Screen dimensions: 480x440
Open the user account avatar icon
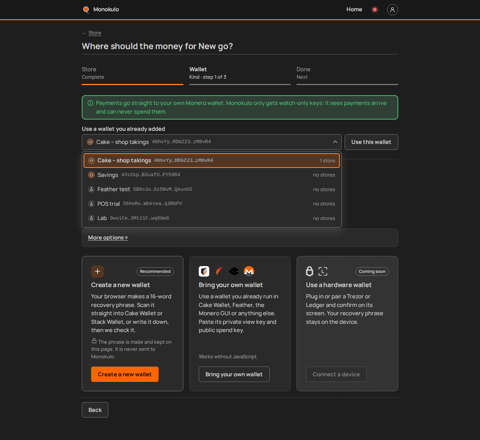click(x=392, y=10)
